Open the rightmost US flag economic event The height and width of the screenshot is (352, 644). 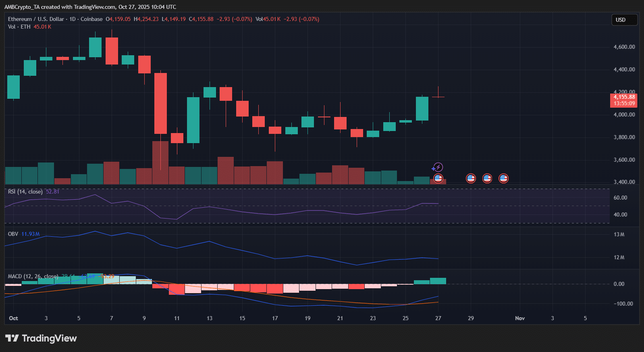pos(503,178)
